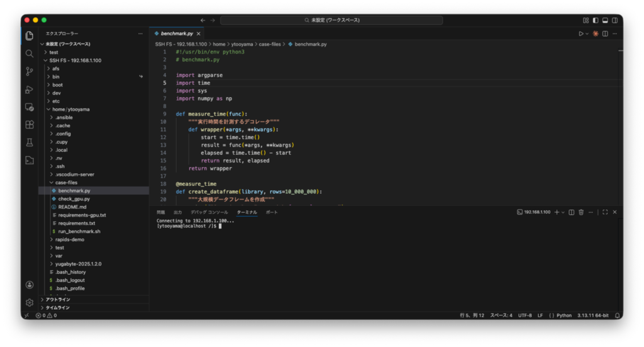Open the Search view in activity bar
The width and height of the screenshot is (644, 347).
point(29,54)
